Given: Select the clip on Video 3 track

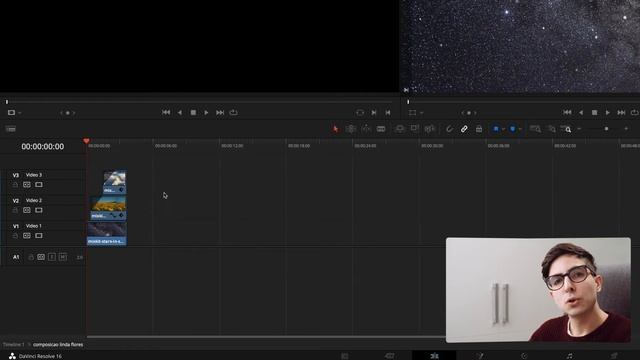Looking at the screenshot, I should click(114, 182).
